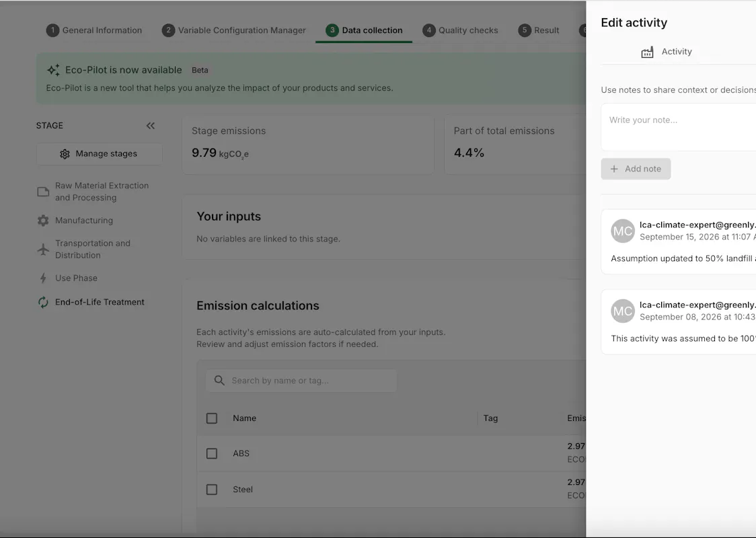756x538 pixels.
Task: Click the Tag column header
Action: click(x=490, y=418)
